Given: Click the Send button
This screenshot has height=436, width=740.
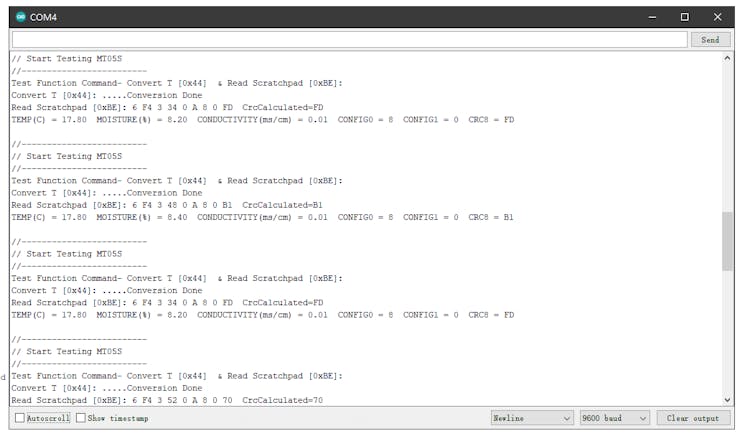Looking at the screenshot, I should (x=710, y=40).
